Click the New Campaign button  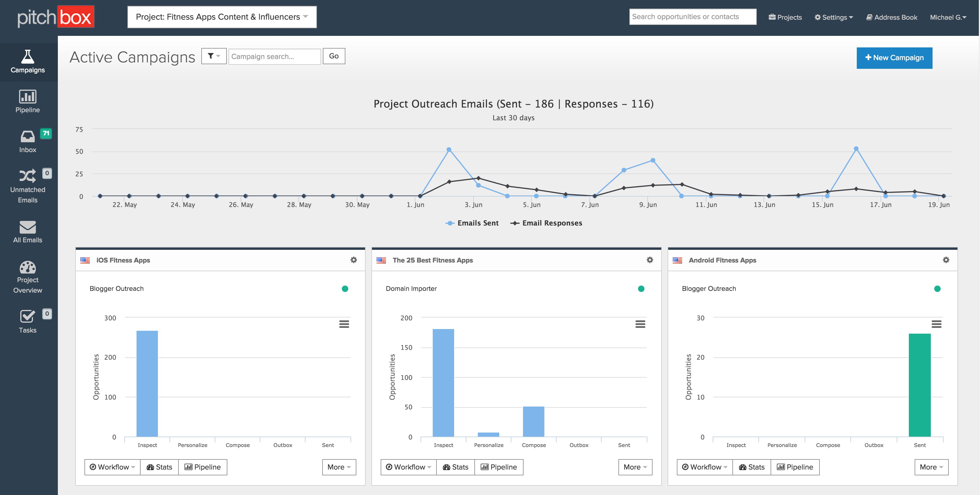895,58
